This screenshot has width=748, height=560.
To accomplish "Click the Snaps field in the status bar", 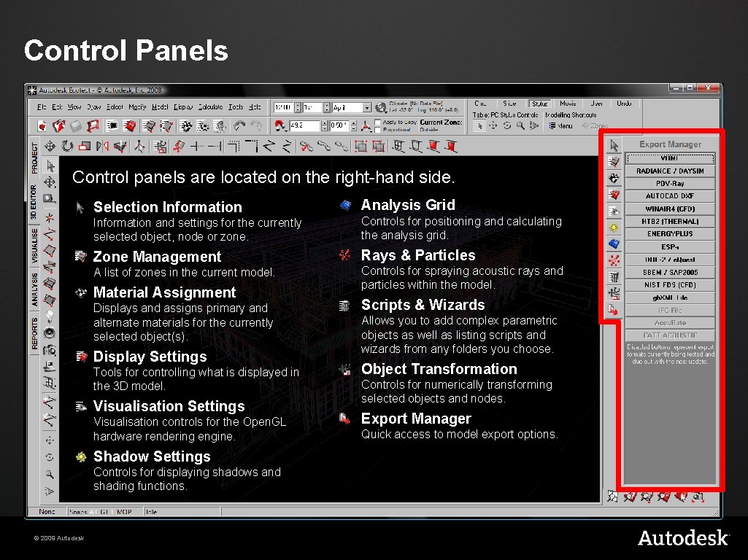I will coord(80,512).
